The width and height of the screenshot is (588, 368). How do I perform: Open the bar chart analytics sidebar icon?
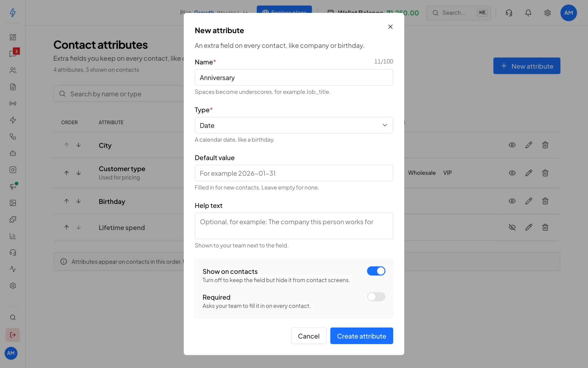(x=13, y=236)
